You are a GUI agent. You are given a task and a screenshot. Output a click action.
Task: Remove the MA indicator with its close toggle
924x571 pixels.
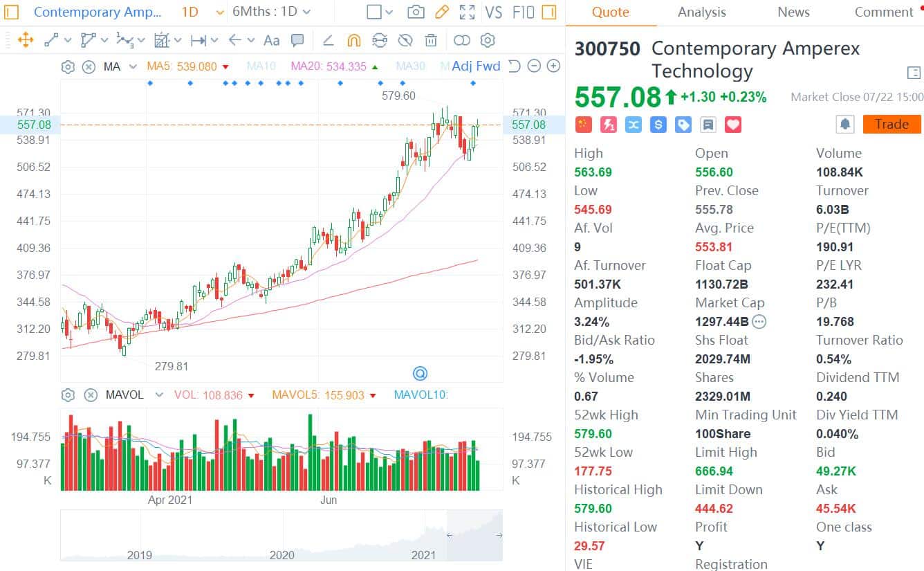click(x=89, y=66)
